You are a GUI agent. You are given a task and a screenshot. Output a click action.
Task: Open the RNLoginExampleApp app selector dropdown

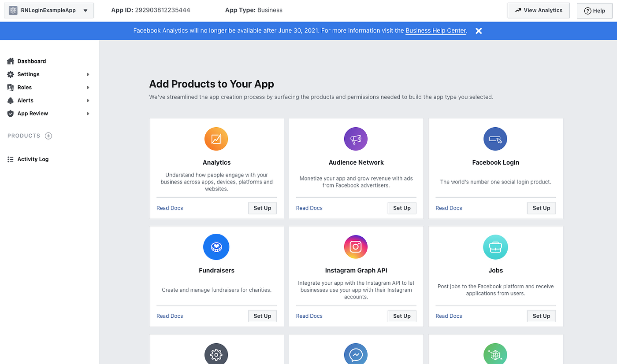(x=49, y=11)
